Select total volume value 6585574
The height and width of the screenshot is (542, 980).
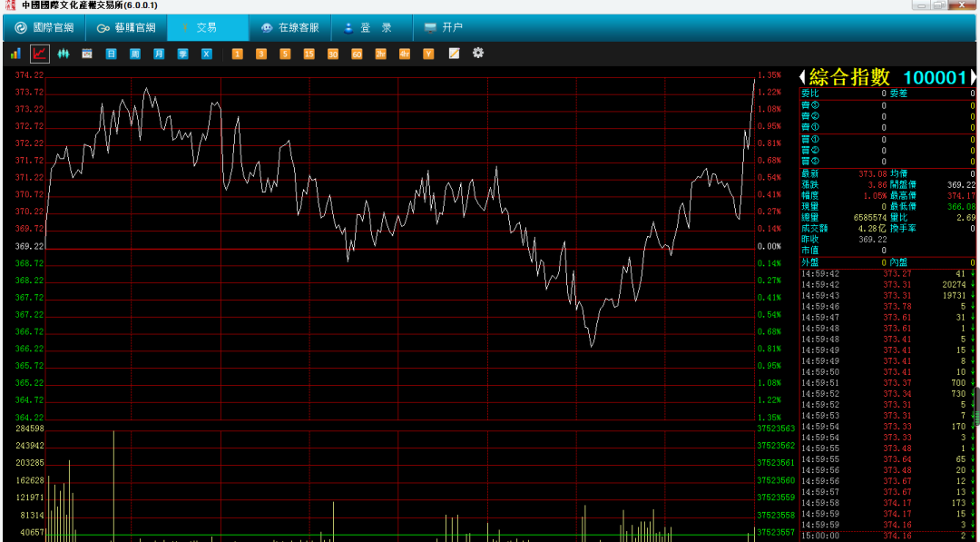(870, 217)
